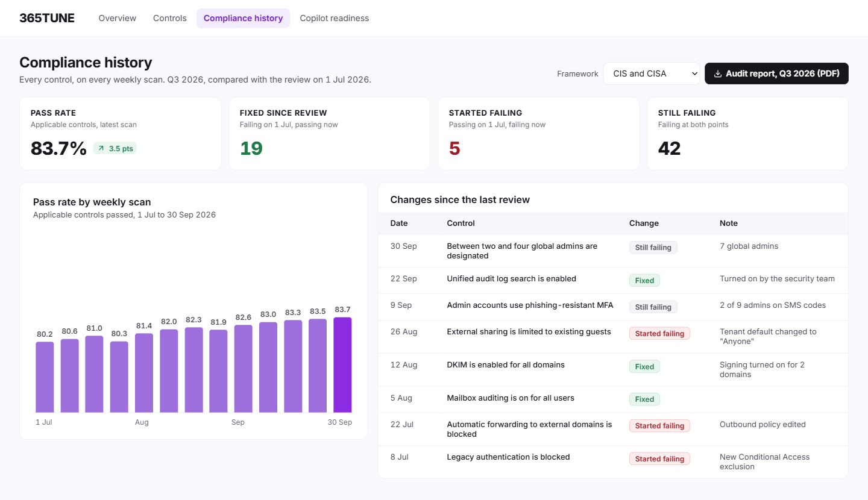Screen dimensions: 868x500
Task: Click the 26 Aug date cell
Action: 404,331
